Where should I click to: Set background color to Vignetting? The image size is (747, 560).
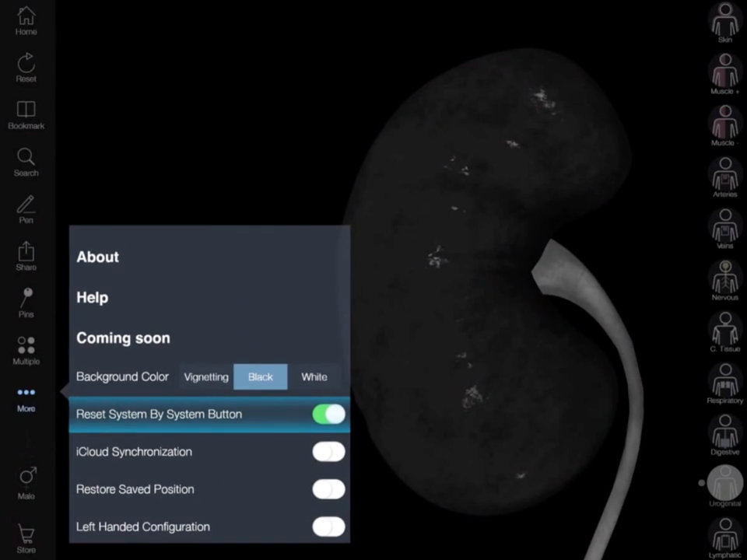pos(206,377)
